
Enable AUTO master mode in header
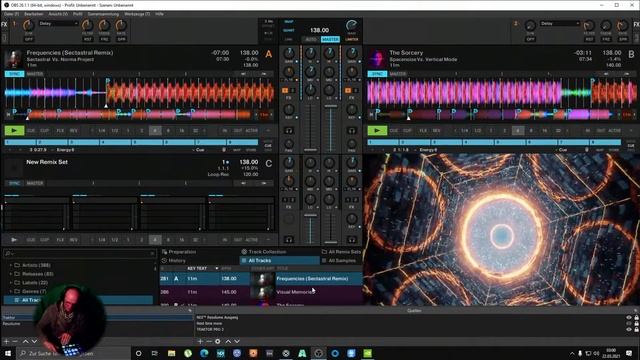tap(311, 39)
